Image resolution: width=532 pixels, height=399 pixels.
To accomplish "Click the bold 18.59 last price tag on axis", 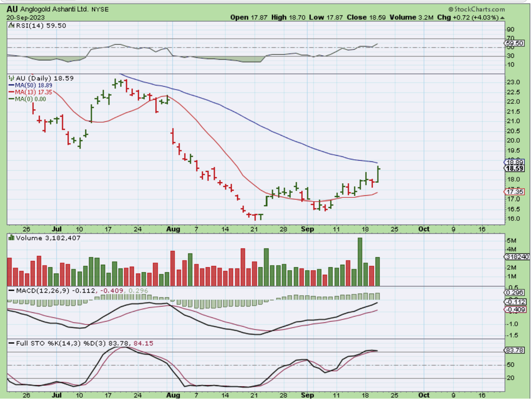I will 514,169.
